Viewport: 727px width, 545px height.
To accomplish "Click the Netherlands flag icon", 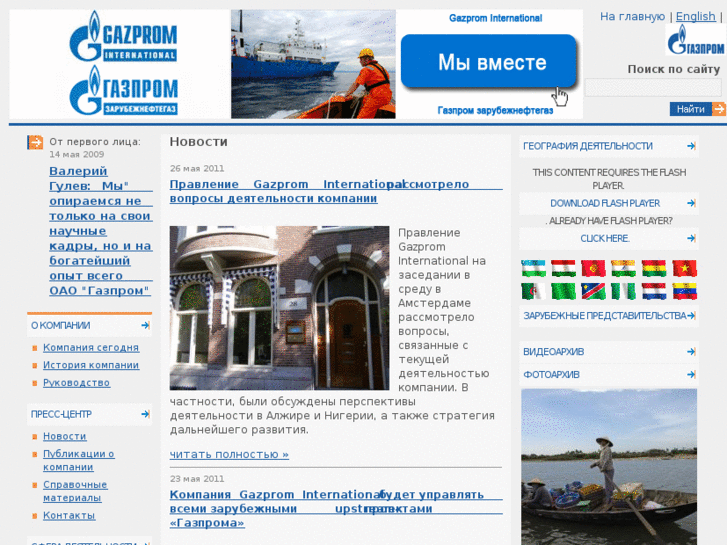I will (x=654, y=291).
